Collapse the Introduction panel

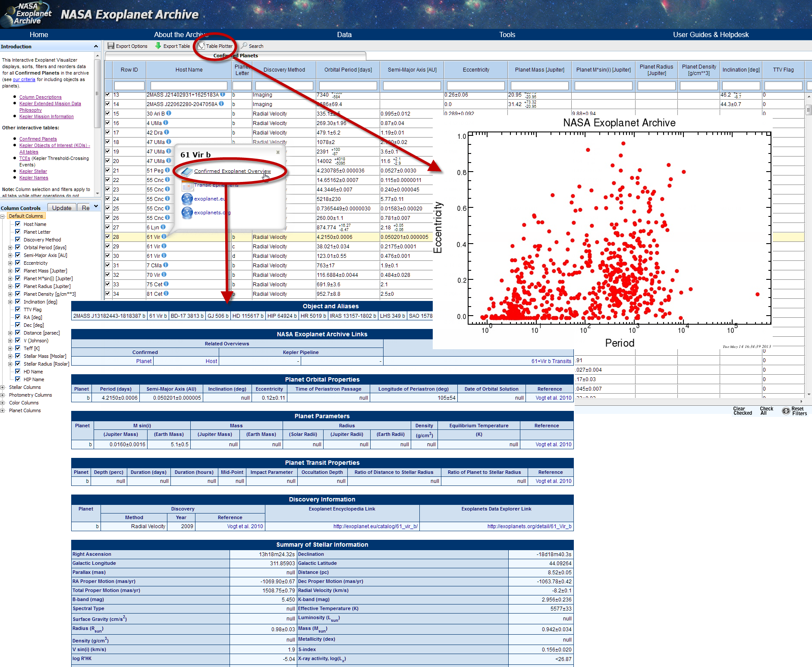(96, 47)
